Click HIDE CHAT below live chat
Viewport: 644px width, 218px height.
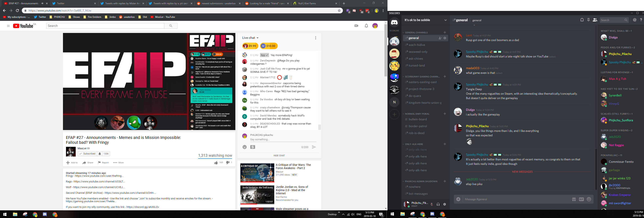[x=279, y=156]
